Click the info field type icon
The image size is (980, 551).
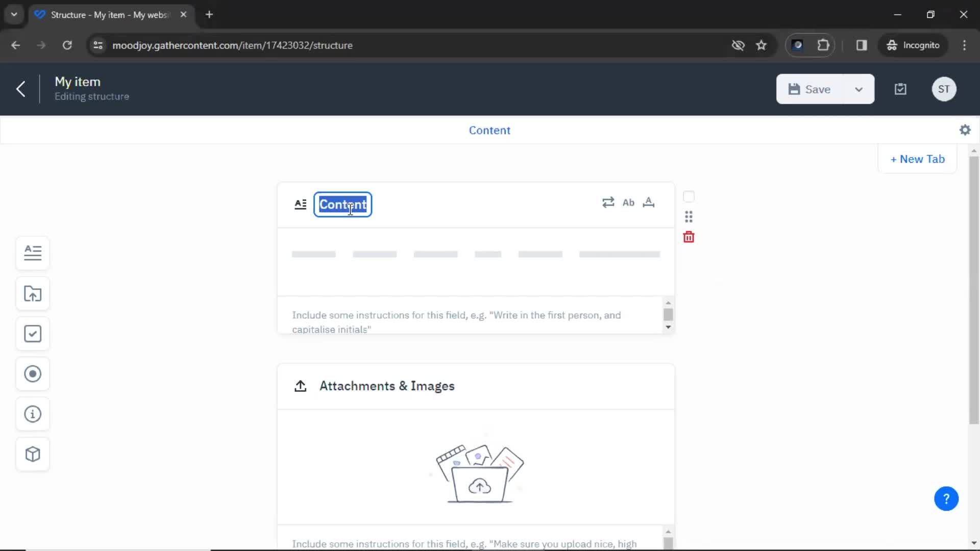(x=32, y=414)
